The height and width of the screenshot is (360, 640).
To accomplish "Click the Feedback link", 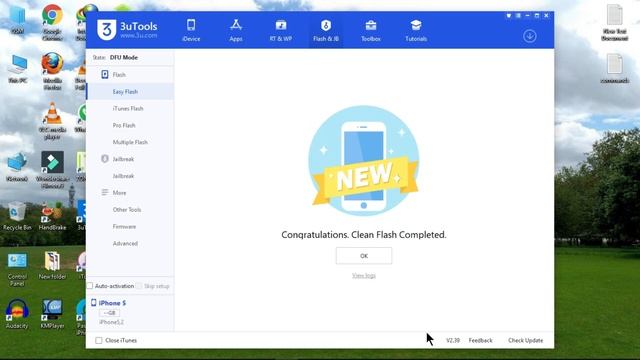I will click(480, 340).
